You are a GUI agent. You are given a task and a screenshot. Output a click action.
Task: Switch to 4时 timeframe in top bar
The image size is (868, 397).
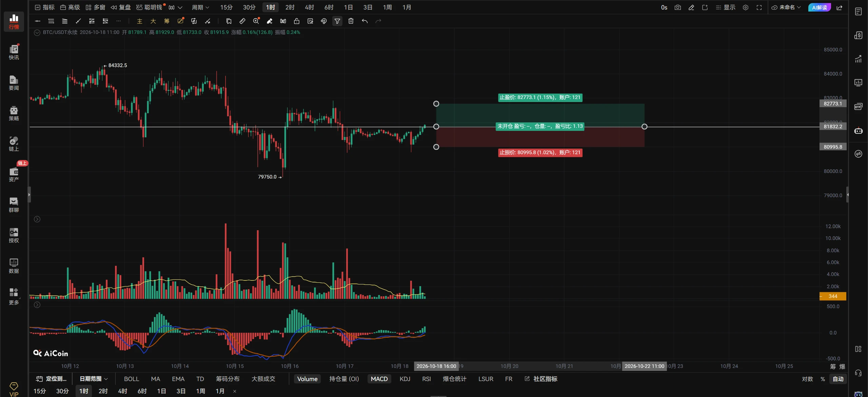309,7
